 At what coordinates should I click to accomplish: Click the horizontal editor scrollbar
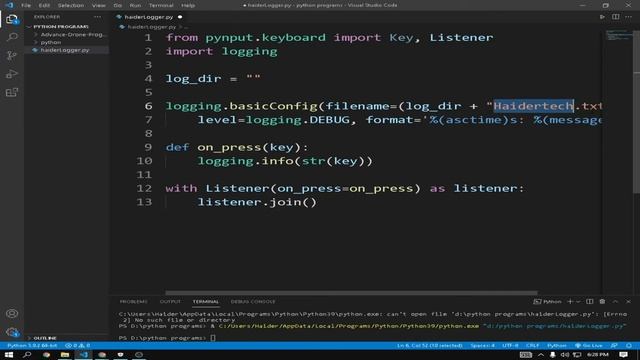(351, 292)
